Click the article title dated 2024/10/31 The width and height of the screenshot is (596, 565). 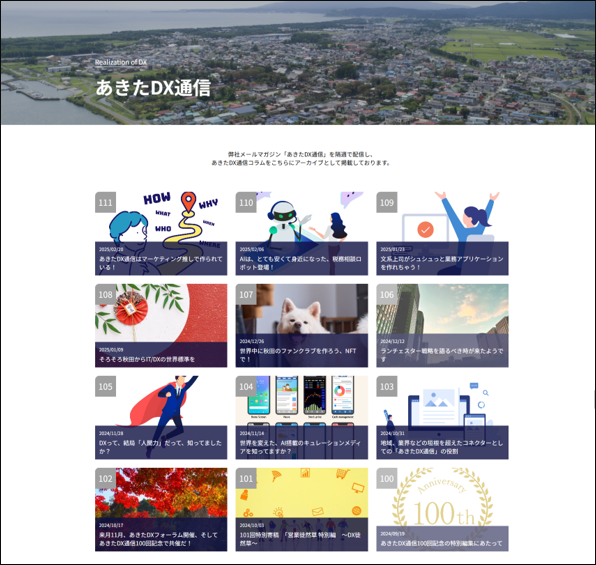coord(442,447)
